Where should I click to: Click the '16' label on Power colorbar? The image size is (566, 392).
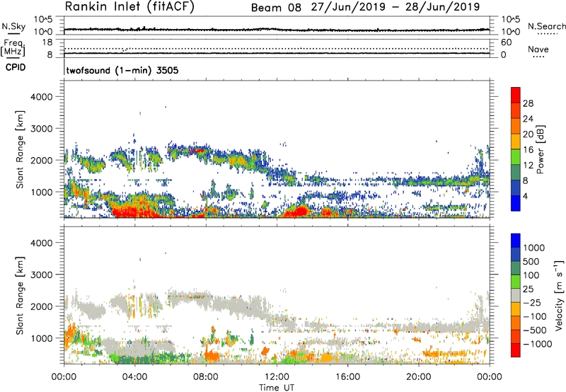coord(528,150)
